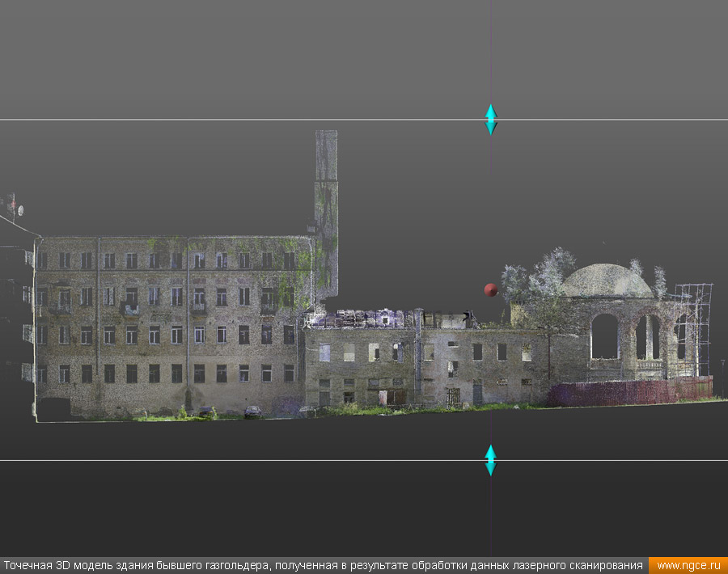
Task: Click the lower cyan clipping plane arrow handle
Action: pyautogui.click(x=490, y=459)
